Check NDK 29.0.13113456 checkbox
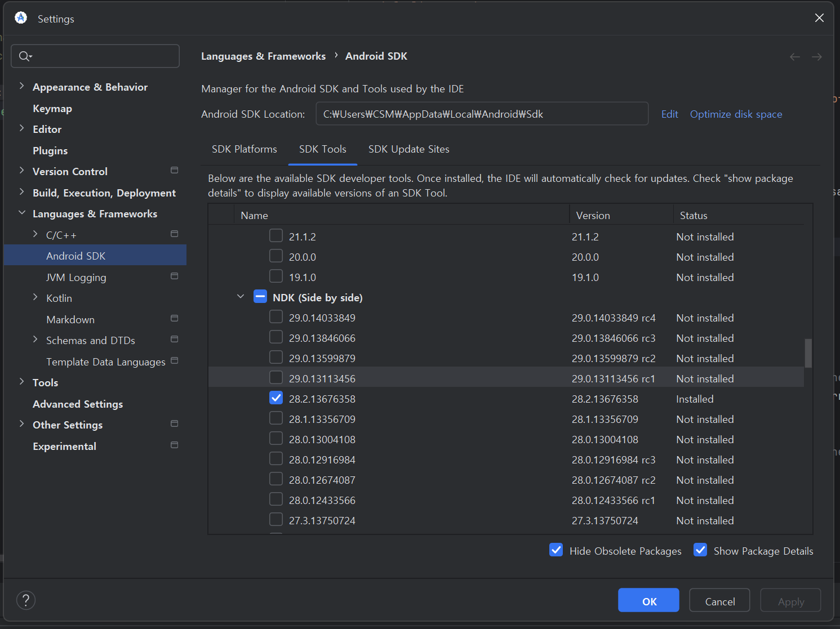 tap(276, 377)
